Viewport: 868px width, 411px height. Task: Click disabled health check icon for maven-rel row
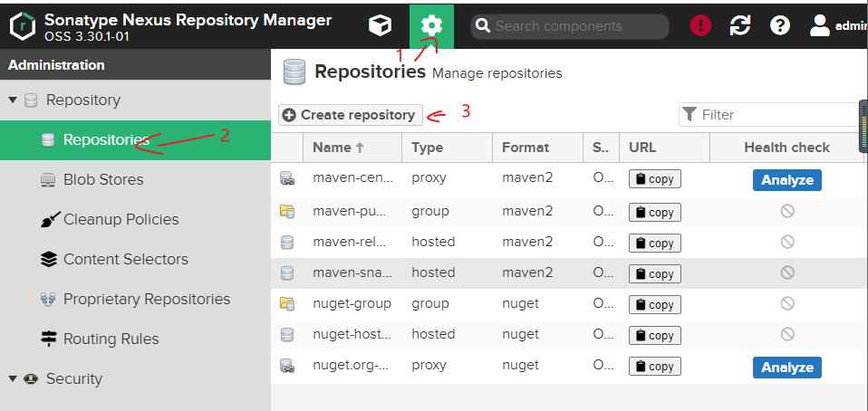[x=787, y=242]
